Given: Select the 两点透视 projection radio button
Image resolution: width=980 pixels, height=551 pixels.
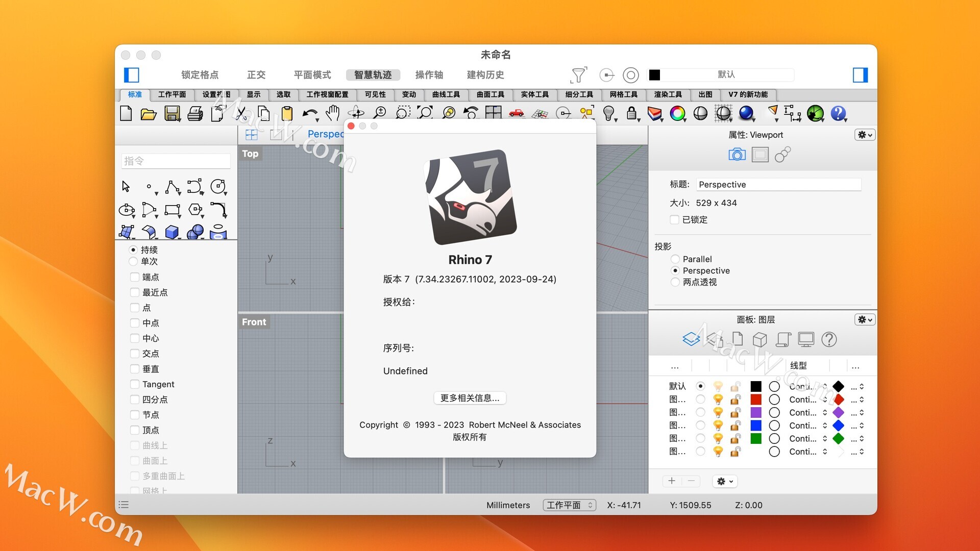Looking at the screenshot, I should 675,282.
